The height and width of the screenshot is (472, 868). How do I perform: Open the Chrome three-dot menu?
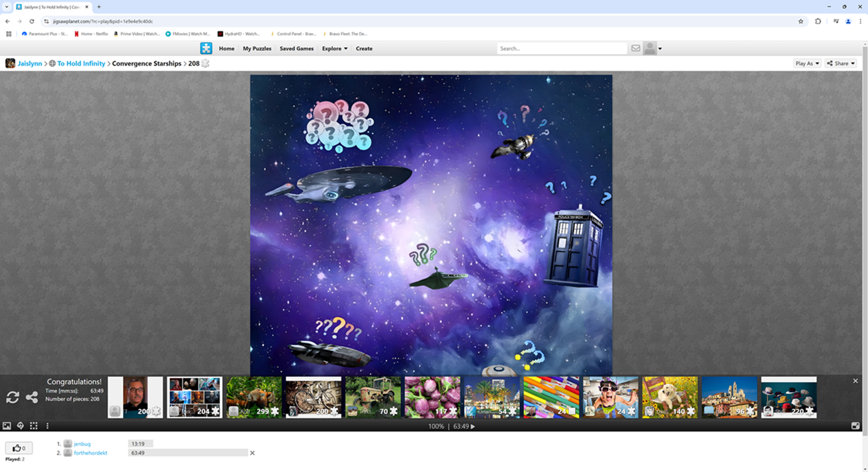[861, 21]
